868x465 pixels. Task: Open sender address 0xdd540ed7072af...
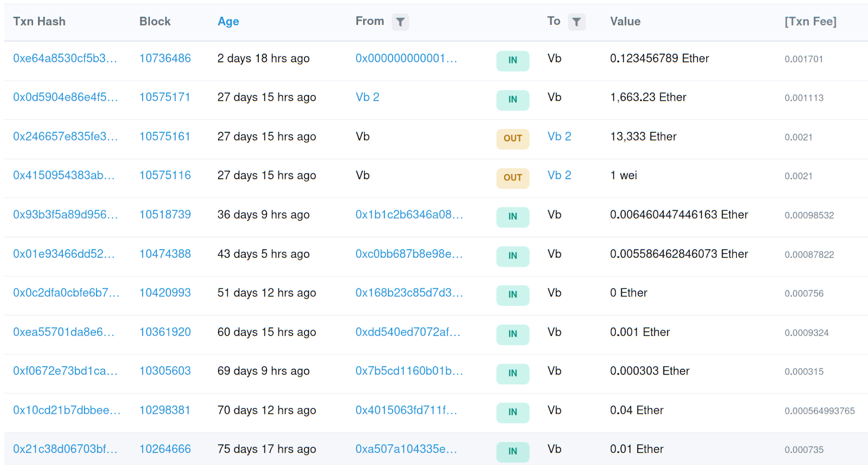(408, 332)
